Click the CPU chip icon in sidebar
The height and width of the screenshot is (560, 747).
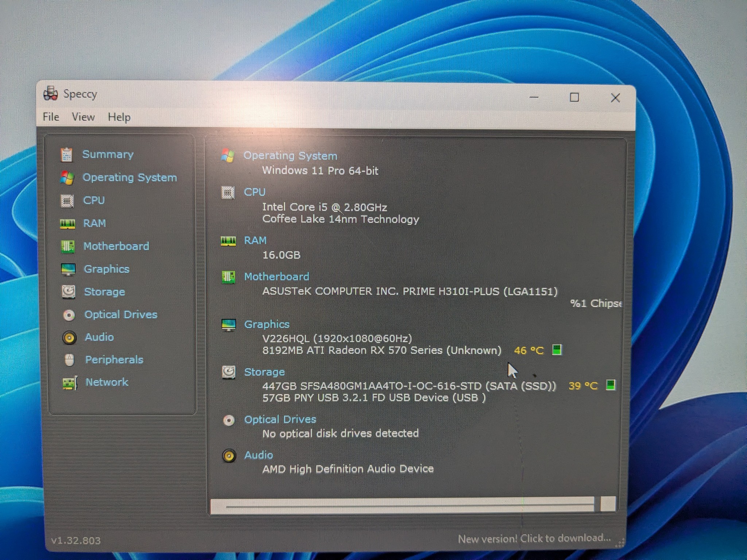pos(67,201)
